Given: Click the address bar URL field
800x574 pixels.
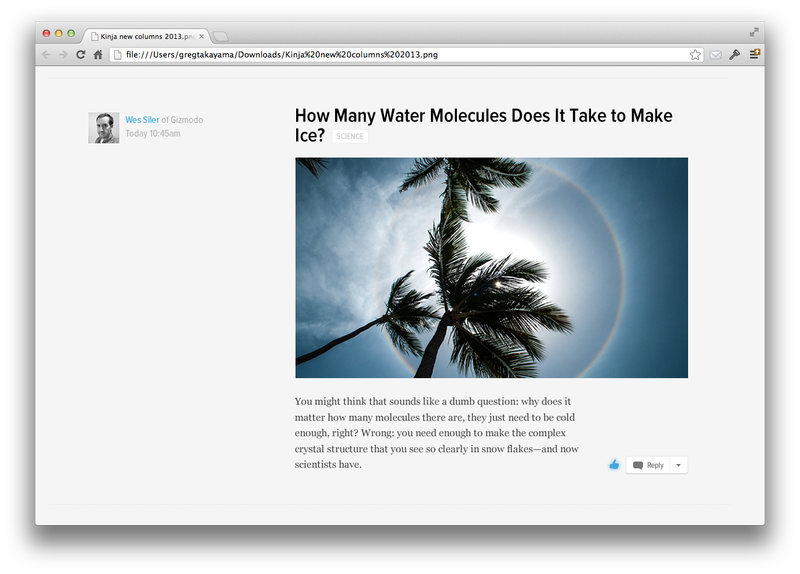Looking at the screenshot, I should click(x=406, y=55).
